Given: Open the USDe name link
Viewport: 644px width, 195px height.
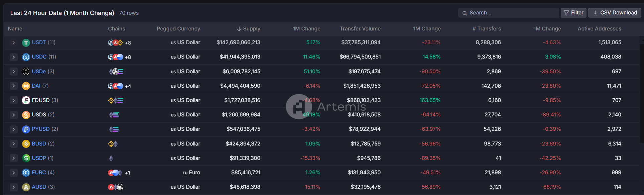Looking at the screenshot, I should pos(39,72).
